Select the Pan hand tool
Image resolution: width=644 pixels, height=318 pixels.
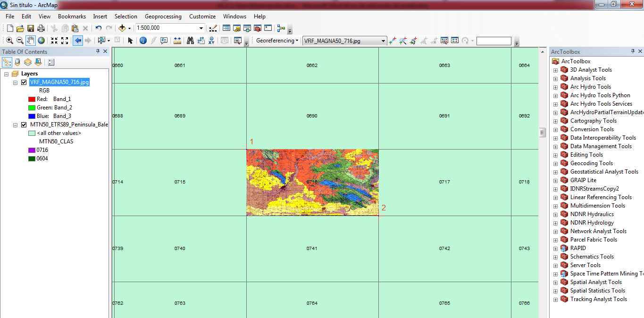coord(30,41)
